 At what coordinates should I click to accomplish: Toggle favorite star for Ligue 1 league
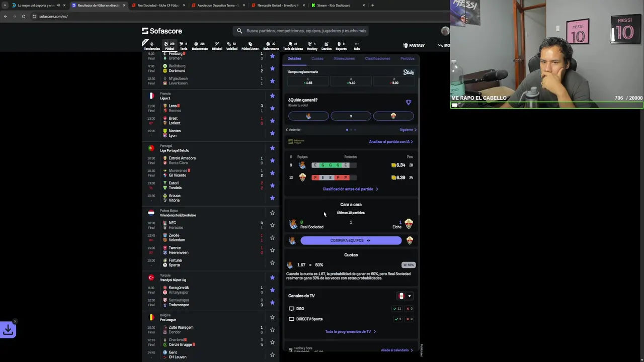coord(272,96)
